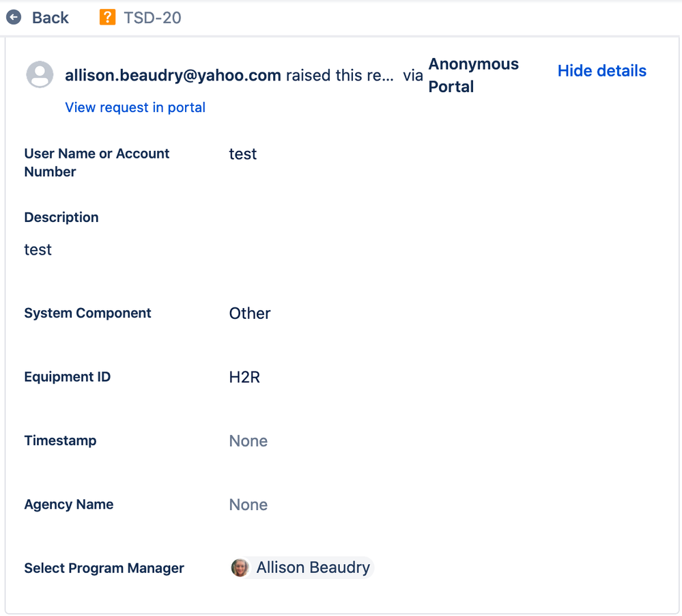Click the Anonymous Portal channel name
Image resolution: width=682 pixels, height=616 pixels.
click(x=473, y=75)
